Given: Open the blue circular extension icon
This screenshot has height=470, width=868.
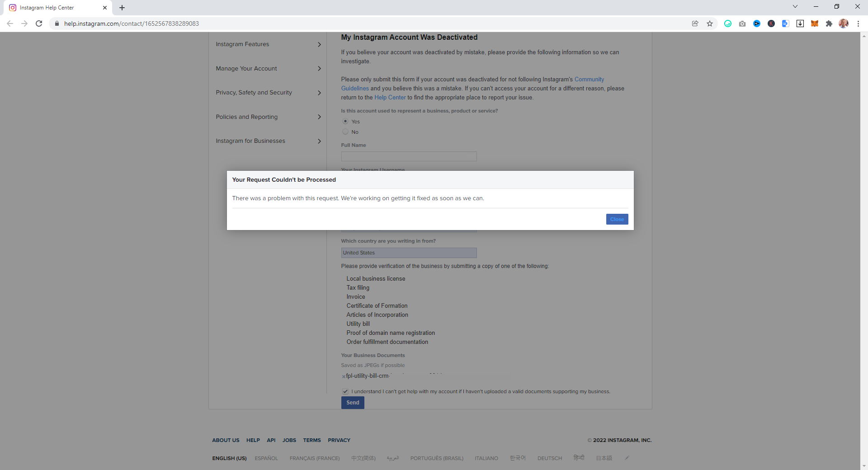Looking at the screenshot, I should 757,23.
